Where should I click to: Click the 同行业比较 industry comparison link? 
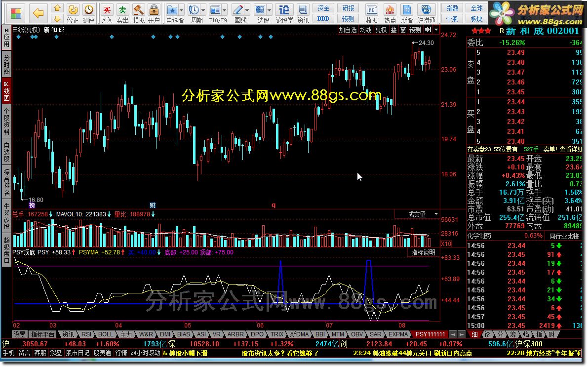click(x=564, y=236)
